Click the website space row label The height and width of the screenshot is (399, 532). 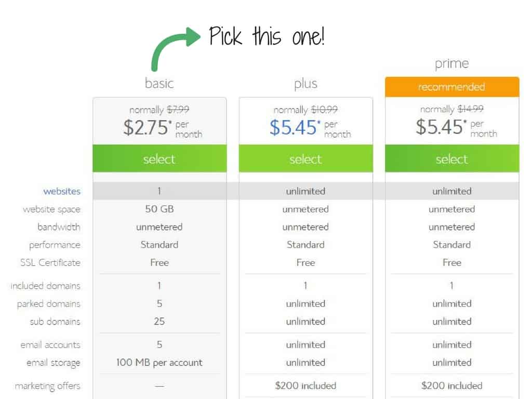pyautogui.click(x=51, y=209)
